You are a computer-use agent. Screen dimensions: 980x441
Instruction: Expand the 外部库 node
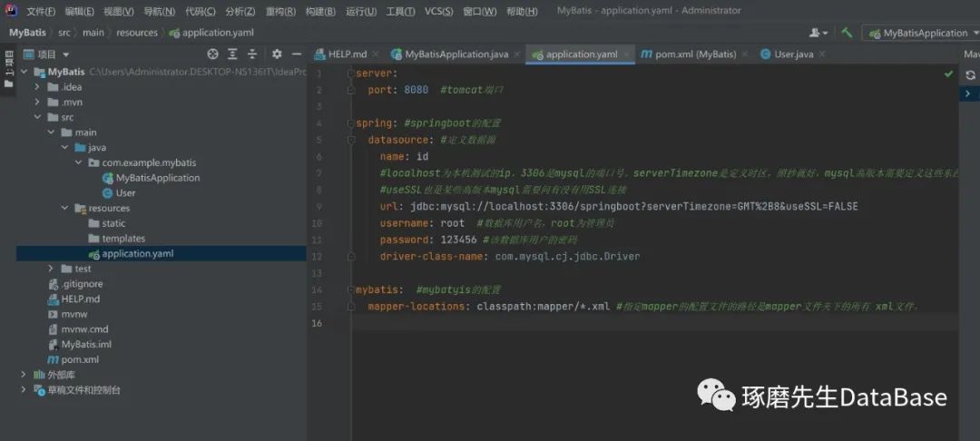click(24, 375)
